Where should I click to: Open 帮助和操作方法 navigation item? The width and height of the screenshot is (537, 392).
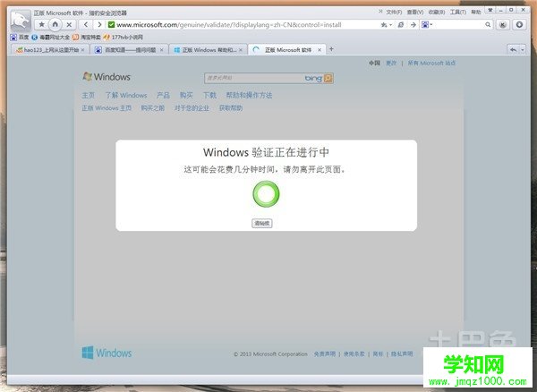coord(249,95)
